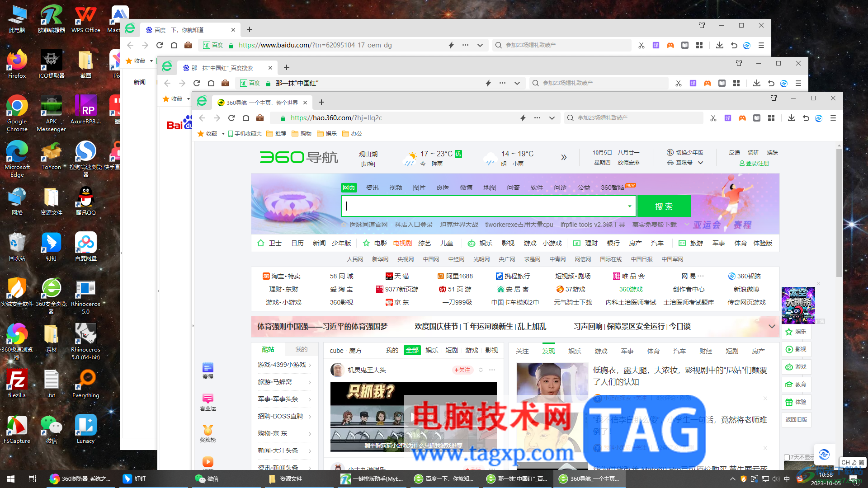Click the four-square extensions grid icon in front browser
868x488 pixels.
coord(771,118)
